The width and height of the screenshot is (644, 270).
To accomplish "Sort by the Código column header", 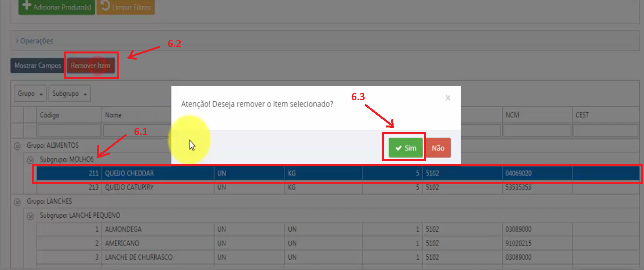I will click(x=69, y=115).
